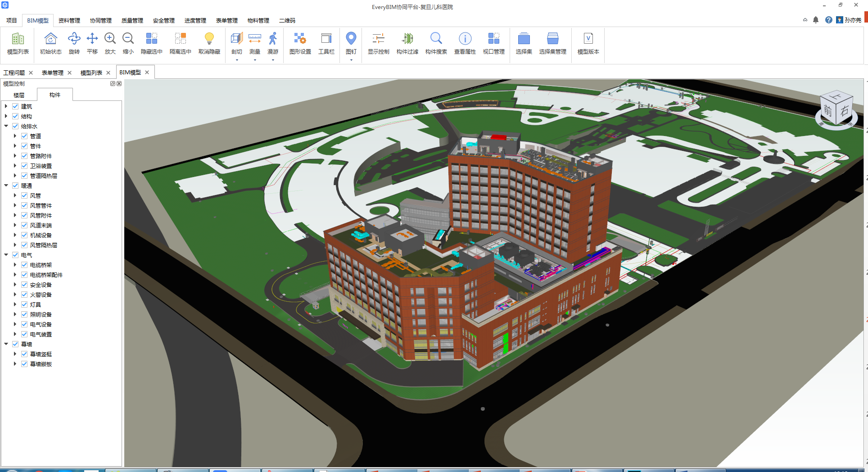Toggle the 风管 checkbox
The image size is (868, 472).
tap(24, 195)
